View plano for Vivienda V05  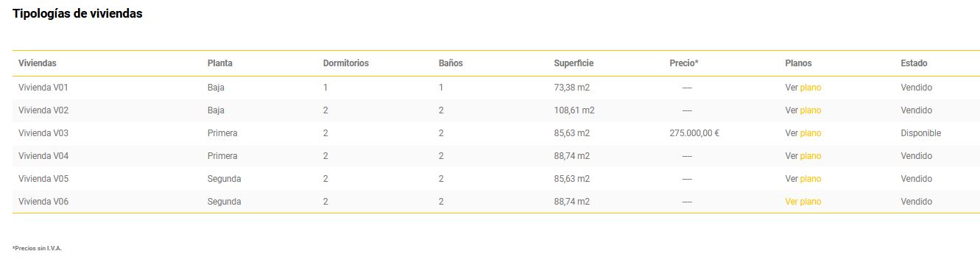click(803, 179)
